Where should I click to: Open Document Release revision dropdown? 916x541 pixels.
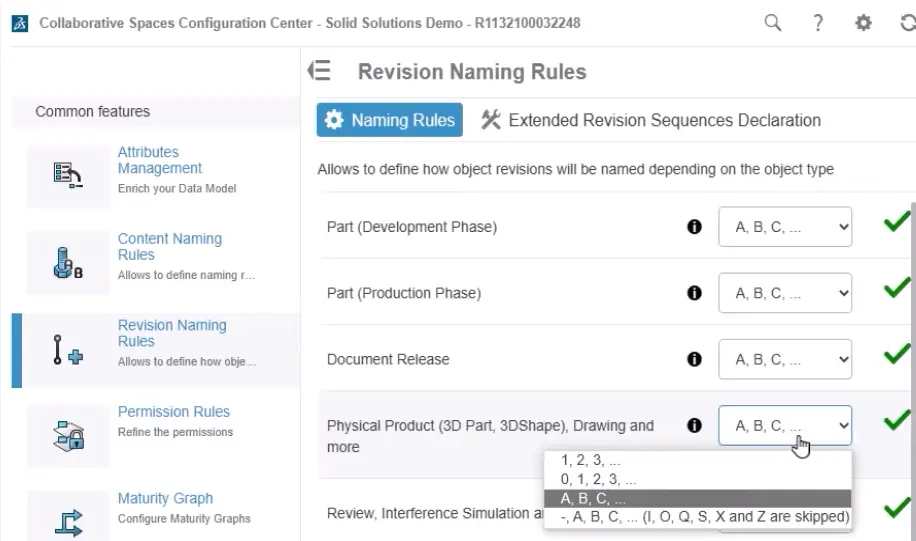point(785,359)
